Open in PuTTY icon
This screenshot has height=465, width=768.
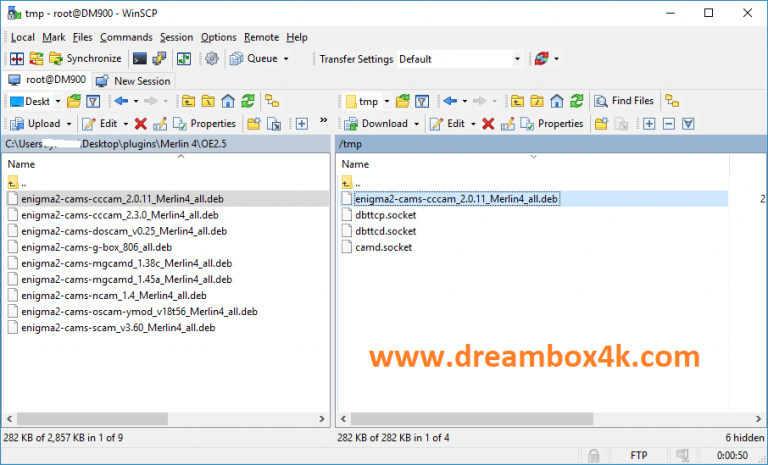click(x=159, y=59)
